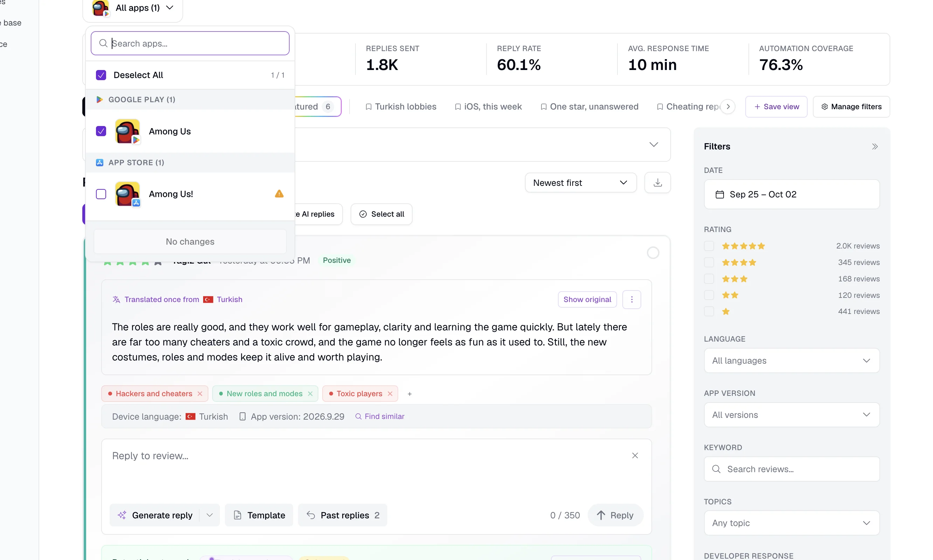Click the keyword search magnifier icon
This screenshot has width=933, height=560.
coord(716,469)
